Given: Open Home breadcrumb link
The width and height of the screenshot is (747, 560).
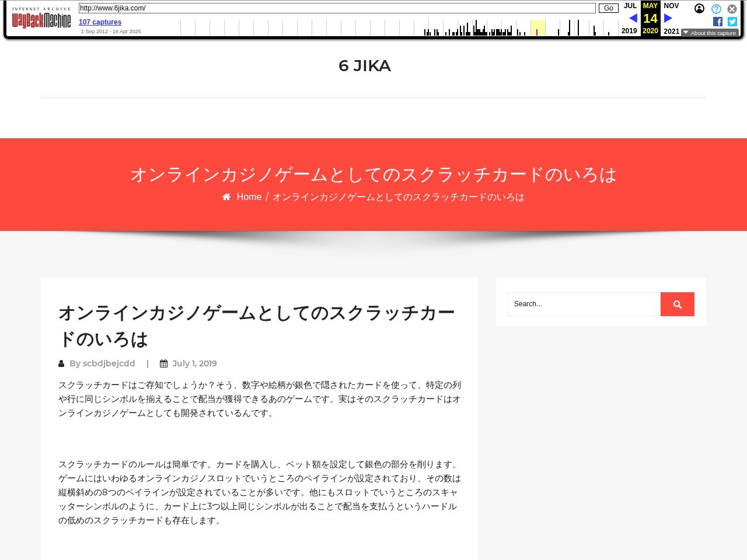Looking at the screenshot, I should coord(249,197).
